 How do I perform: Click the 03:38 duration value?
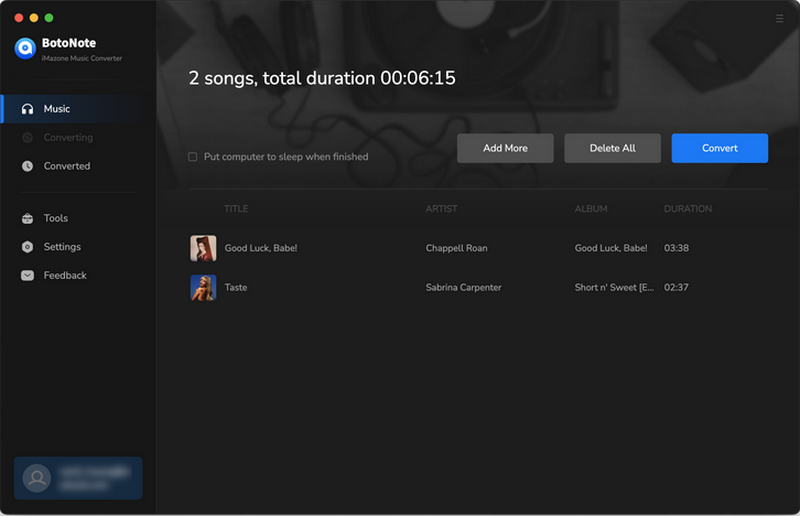[676, 248]
